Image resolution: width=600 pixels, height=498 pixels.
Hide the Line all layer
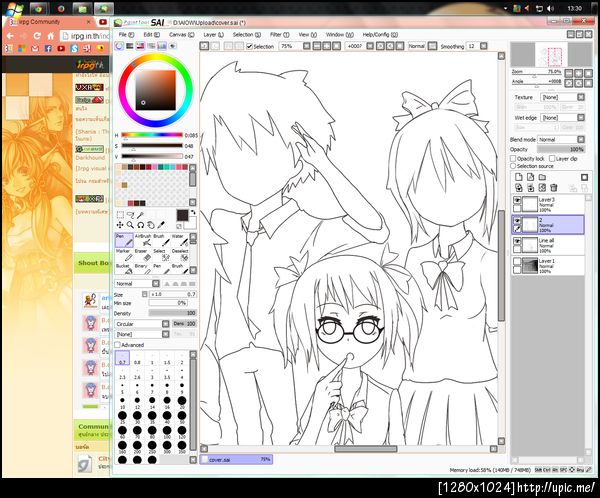click(x=517, y=241)
